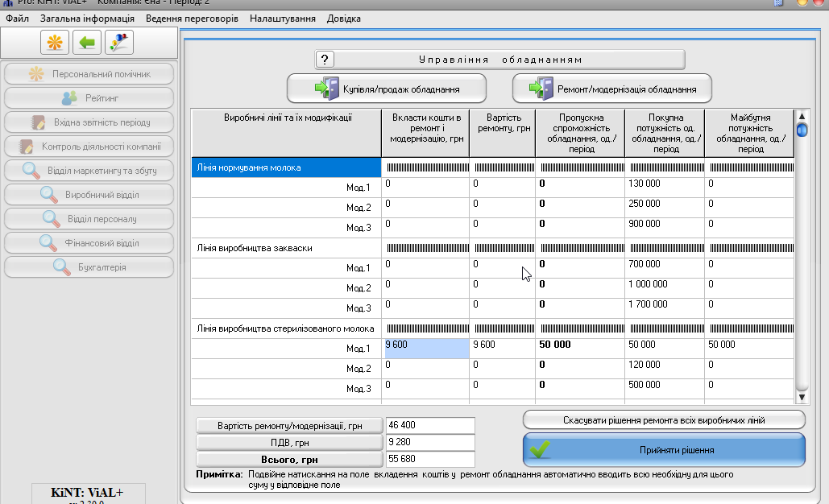Image resolution: width=829 pixels, height=504 pixels.
Task: Click the KiNT: ViAL+ logo label
Action: 87,493
